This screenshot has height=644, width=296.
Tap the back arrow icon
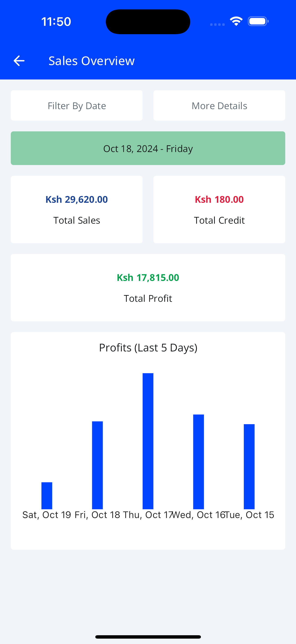19,61
